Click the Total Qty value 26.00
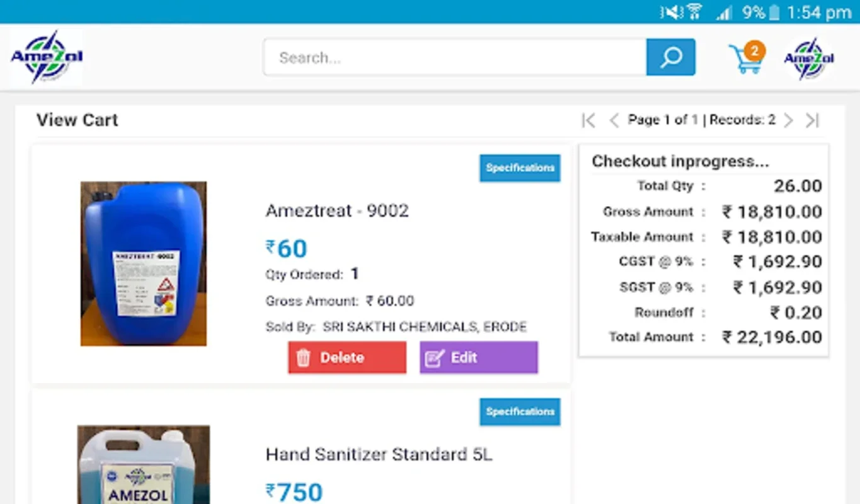Viewport: 860px width, 504px height. [798, 186]
